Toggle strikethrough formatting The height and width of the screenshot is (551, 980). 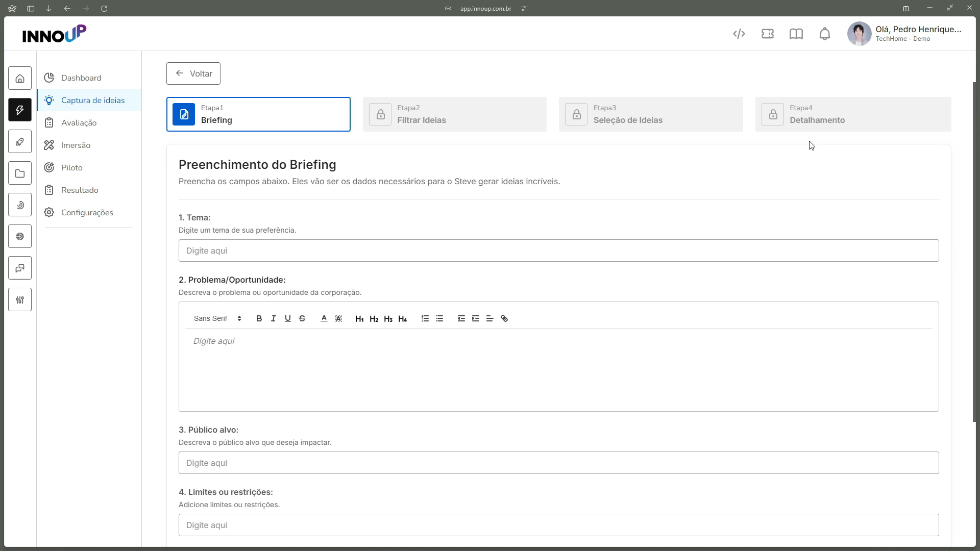(x=302, y=318)
